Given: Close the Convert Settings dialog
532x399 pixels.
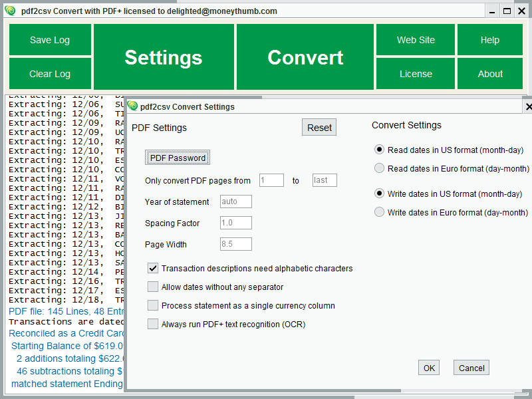Looking at the screenshot, I should coord(528,107).
